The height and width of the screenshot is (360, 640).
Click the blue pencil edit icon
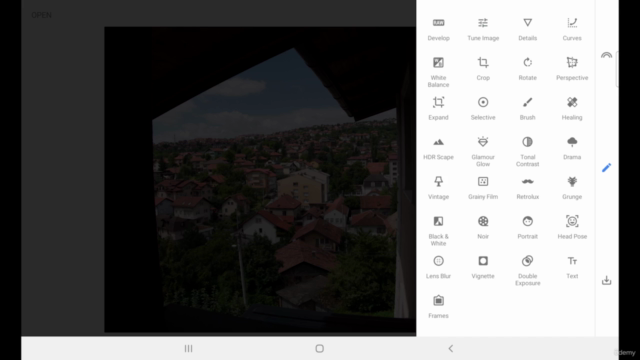pos(607,167)
